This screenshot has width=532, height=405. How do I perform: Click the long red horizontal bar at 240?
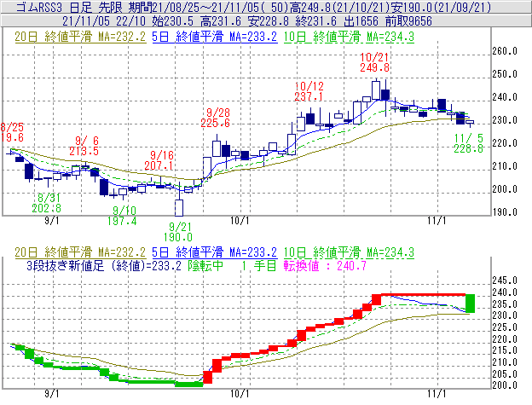click(423, 295)
